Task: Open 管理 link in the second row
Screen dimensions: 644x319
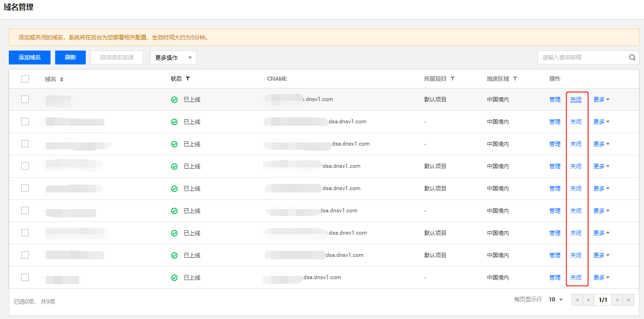Action: [x=555, y=121]
